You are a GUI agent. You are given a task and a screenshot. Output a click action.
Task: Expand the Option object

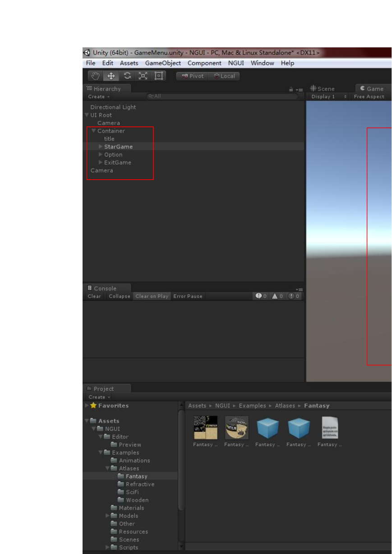[x=101, y=155]
